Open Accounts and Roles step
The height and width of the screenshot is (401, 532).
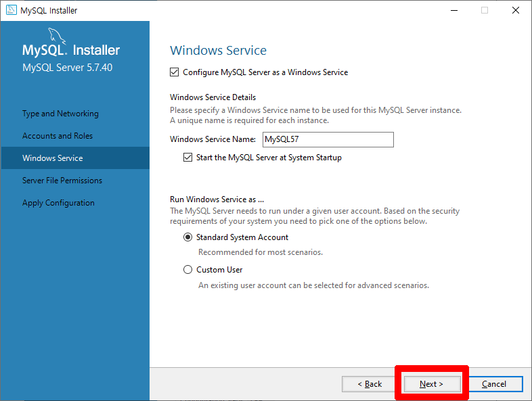point(58,136)
